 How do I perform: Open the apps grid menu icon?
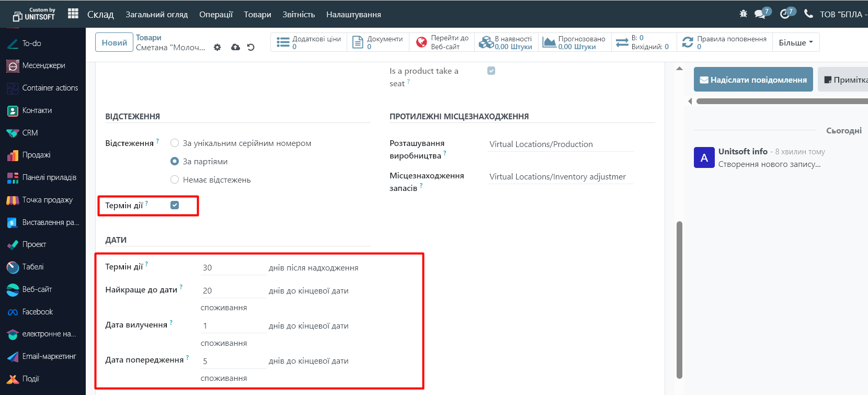pos(73,14)
